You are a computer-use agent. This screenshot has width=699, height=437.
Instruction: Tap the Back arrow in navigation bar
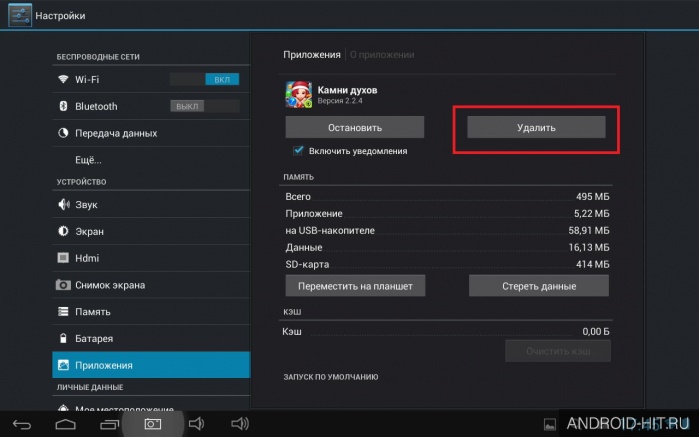coord(21,424)
